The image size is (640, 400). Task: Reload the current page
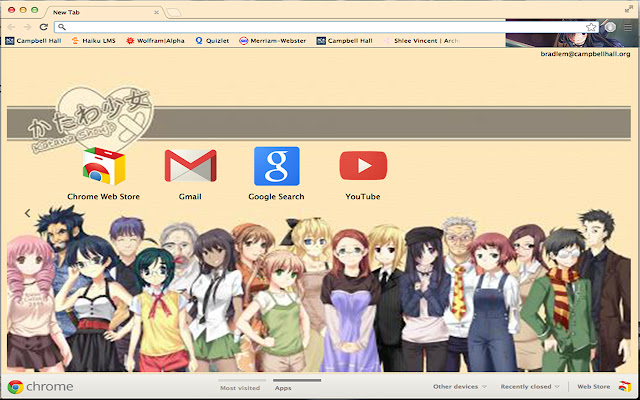tap(44, 27)
